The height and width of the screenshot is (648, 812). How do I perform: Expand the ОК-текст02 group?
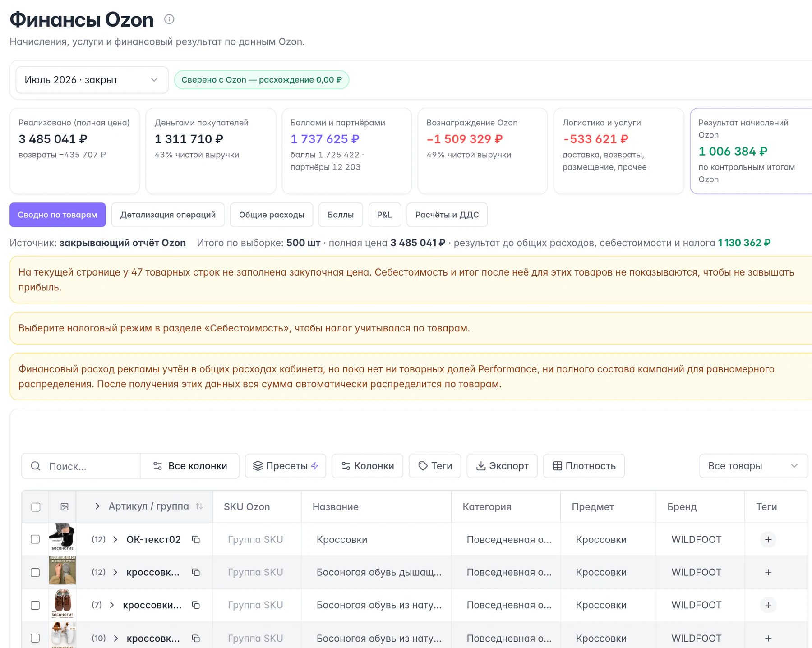(115, 539)
